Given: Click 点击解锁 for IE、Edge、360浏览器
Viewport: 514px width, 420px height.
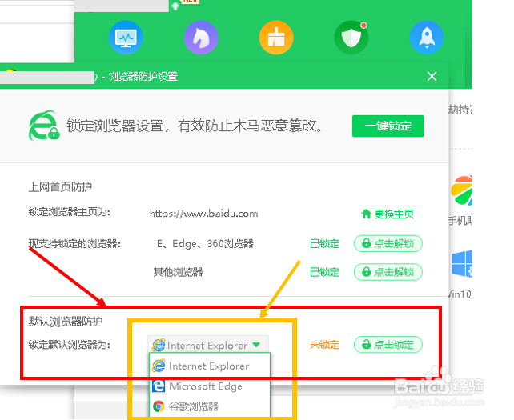Looking at the screenshot, I should [388, 243].
